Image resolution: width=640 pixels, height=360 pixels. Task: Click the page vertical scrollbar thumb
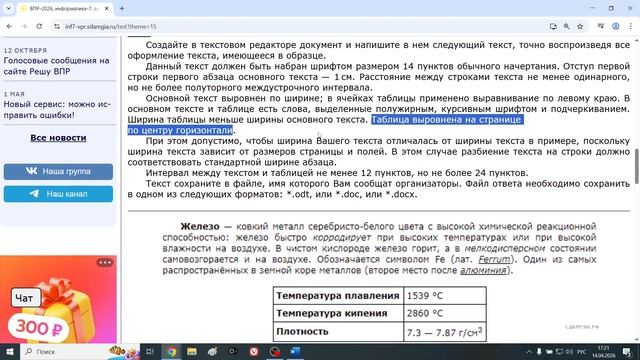[x=637, y=167]
